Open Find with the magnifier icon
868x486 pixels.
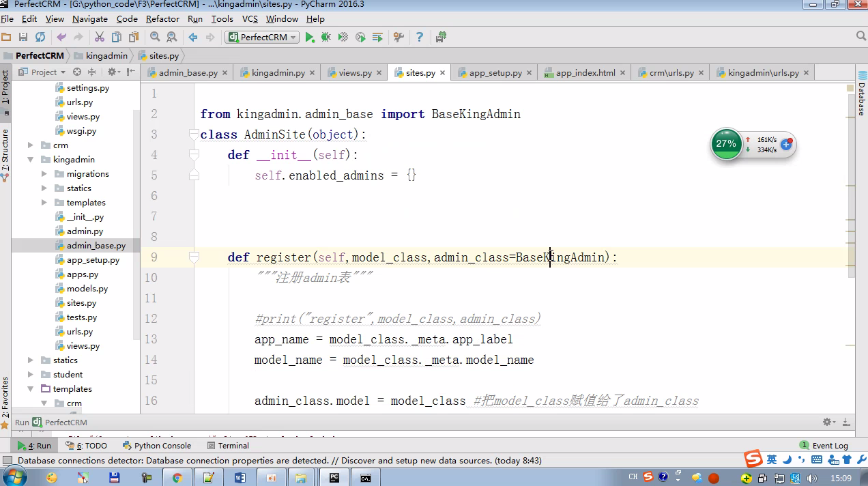pyautogui.click(x=155, y=37)
